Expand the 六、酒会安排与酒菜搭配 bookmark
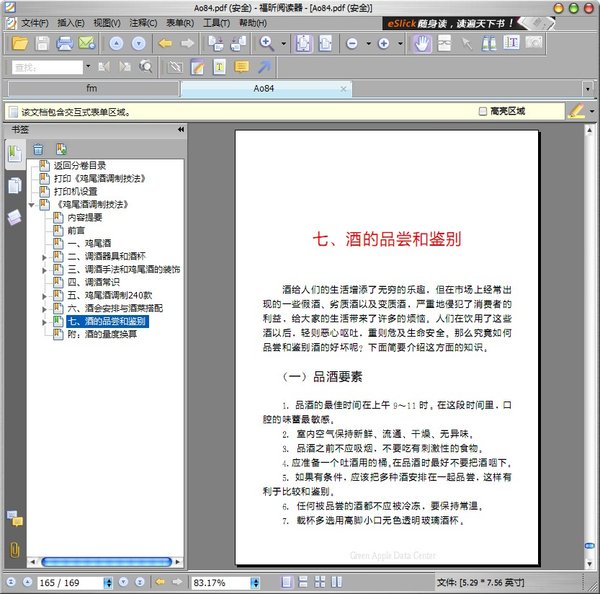The width and height of the screenshot is (600, 594). (x=44, y=309)
